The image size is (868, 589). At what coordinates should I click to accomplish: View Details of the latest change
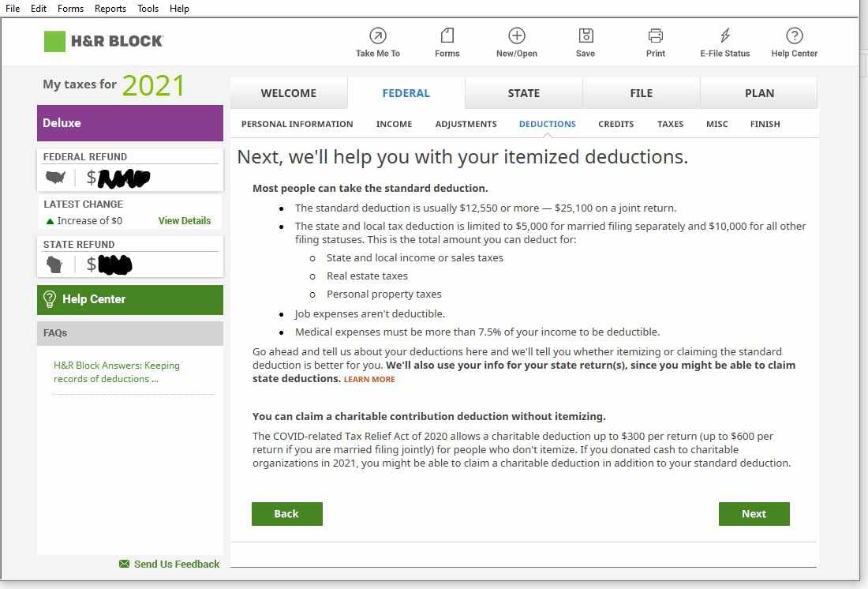185,221
